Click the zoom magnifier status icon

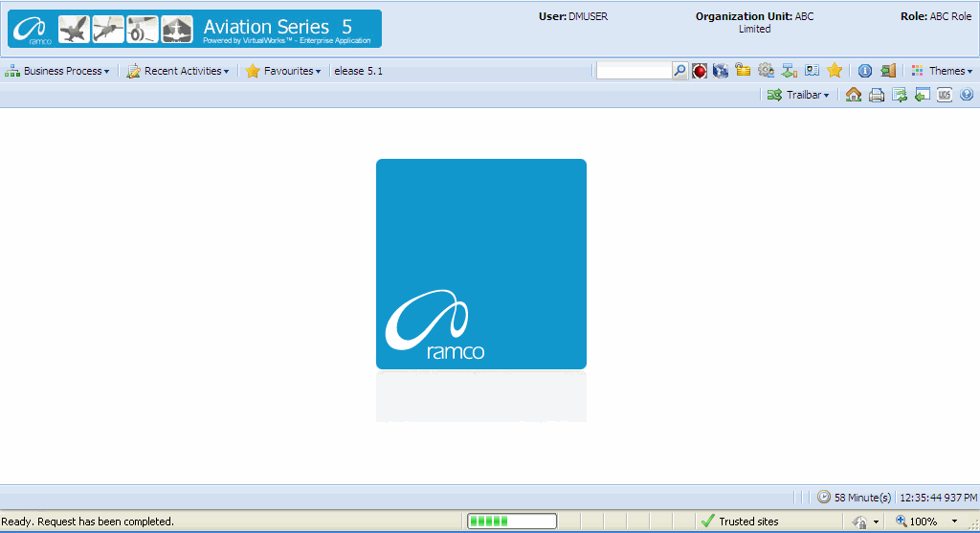click(902, 521)
